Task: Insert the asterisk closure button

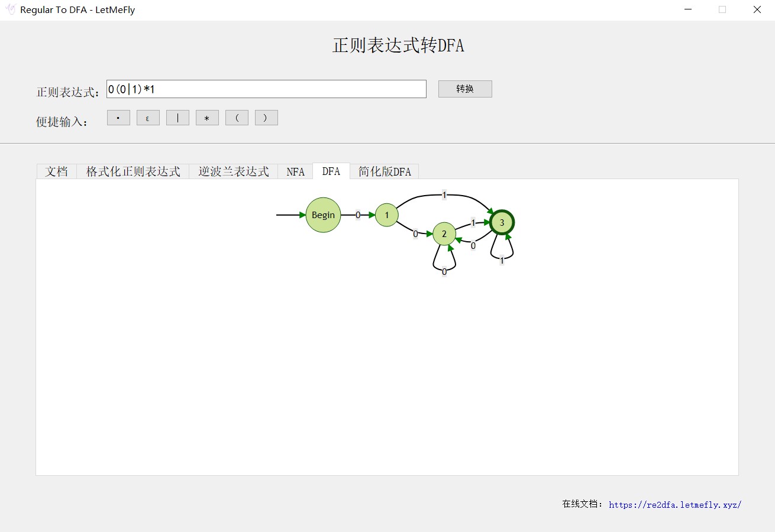Action: pos(207,118)
